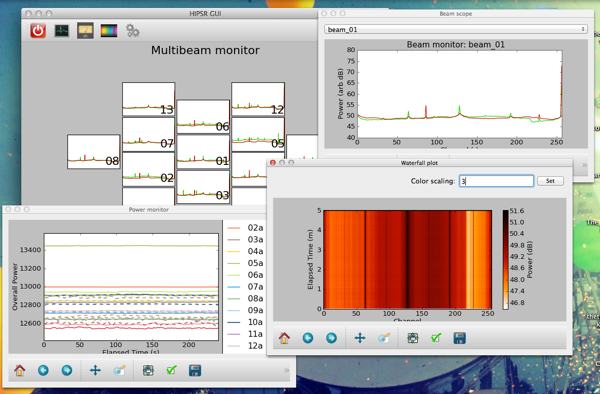The height and width of the screenshot is (394, 600).
Task: Reset Waterfall plot view with home icon
Action: (284, 338)
